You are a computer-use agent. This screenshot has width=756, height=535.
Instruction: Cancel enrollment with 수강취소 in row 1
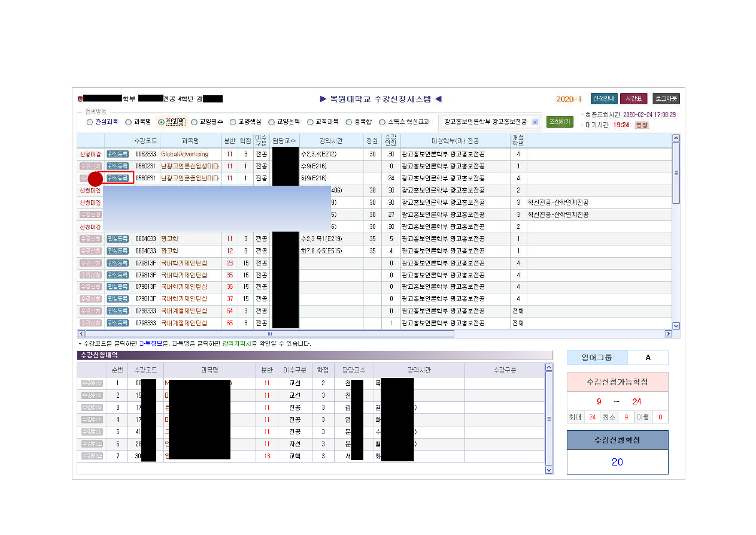[92, 383]
